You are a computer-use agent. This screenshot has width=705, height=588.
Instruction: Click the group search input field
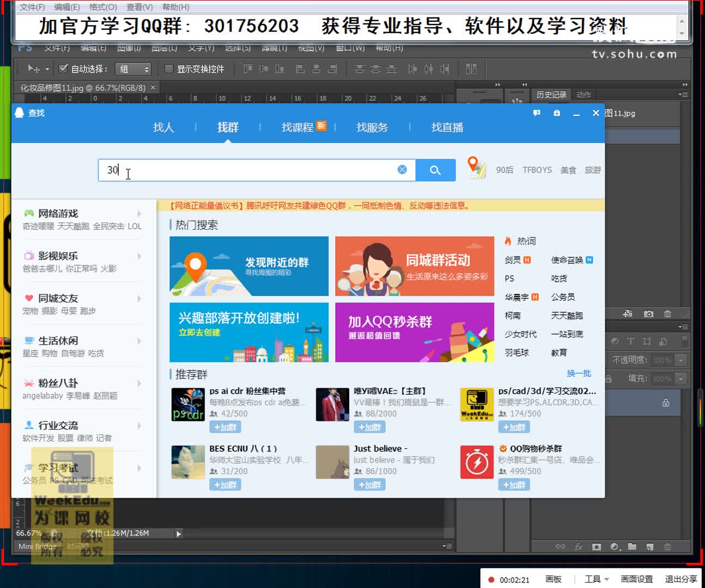coord(257,170)
